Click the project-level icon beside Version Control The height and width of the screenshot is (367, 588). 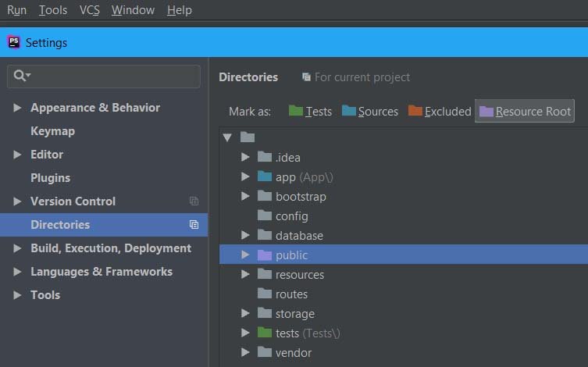pos(194,201)
